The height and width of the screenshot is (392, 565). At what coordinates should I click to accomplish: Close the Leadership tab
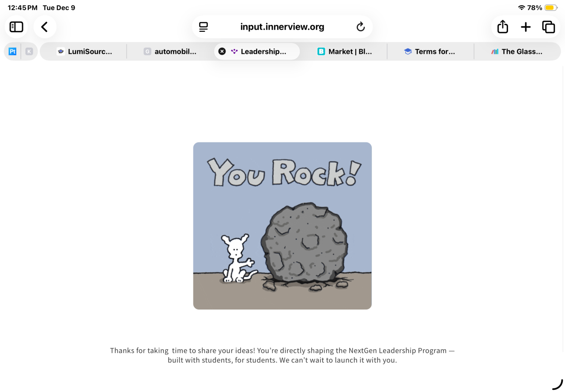pos(222,52)
